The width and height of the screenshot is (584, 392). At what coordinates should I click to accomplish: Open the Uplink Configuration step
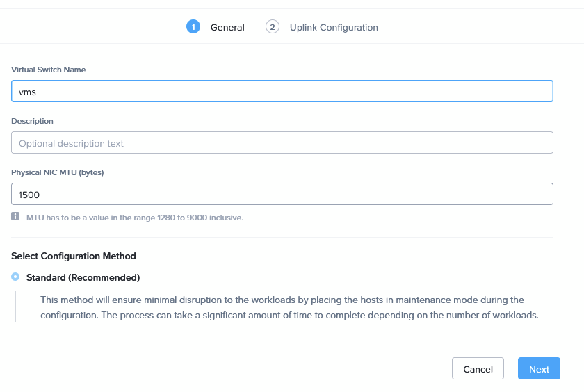click(x=334, y=28)
